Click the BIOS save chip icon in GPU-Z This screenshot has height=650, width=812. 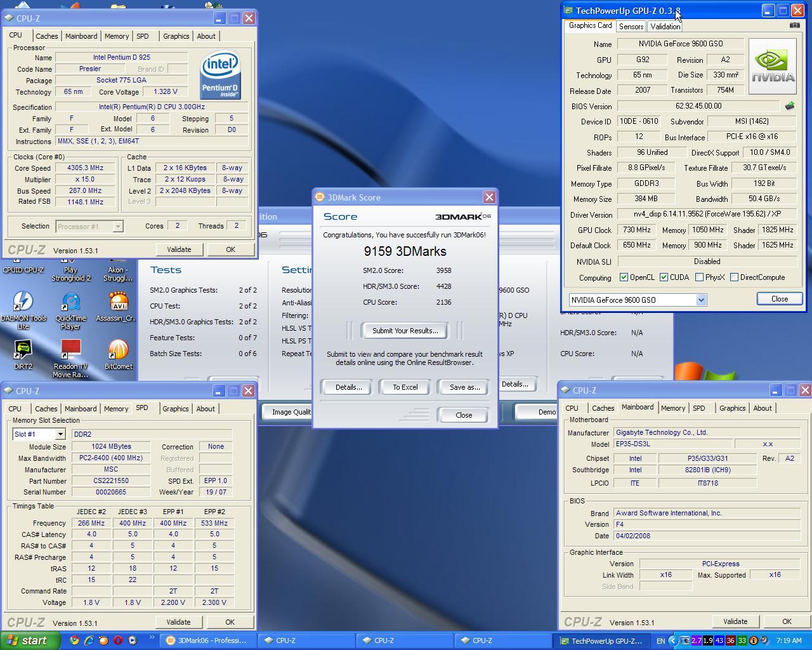click(x=790, y=106)
